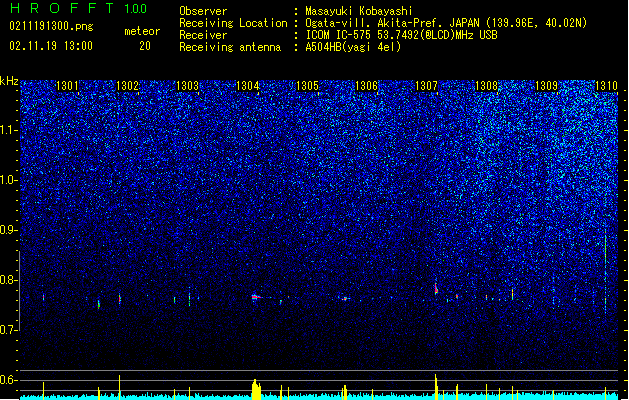Screen dimensions: 629x400
Task: Click observer name Masayuki Kobayashi
Action: pyautogui.click(x=359, y=11)
